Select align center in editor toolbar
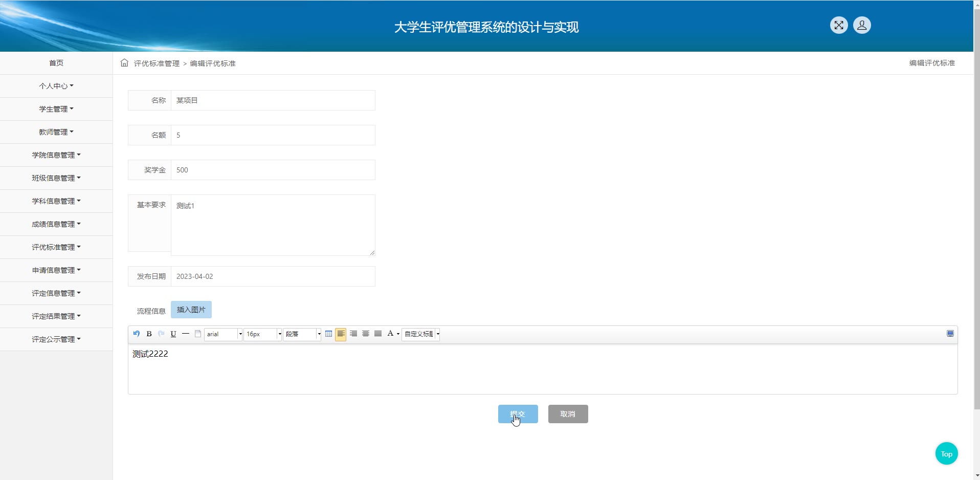980x480 pixels. point(366,334)
